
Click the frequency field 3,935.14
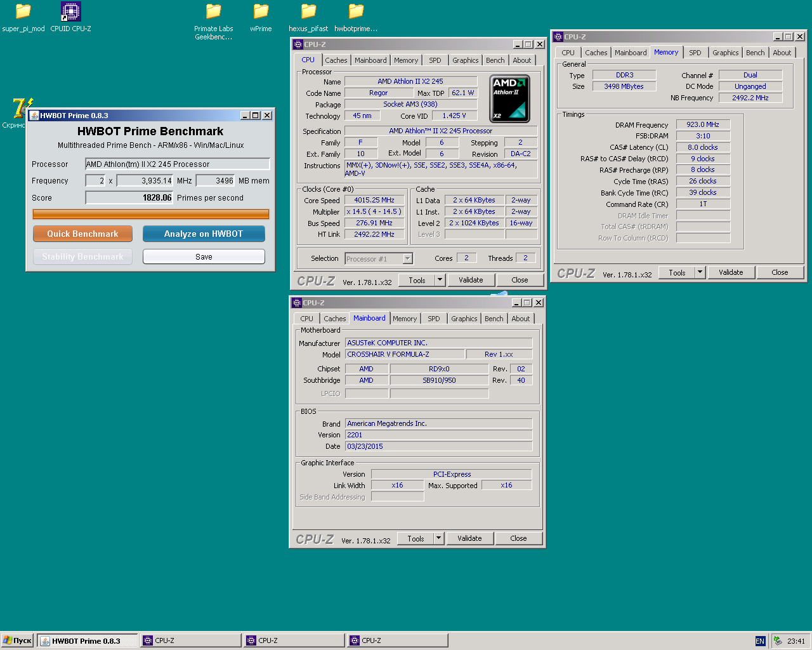(x=145, y=181)
